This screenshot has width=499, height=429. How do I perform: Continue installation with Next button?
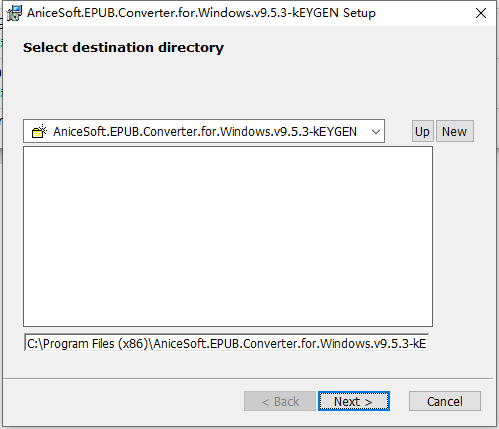point(354,401)
